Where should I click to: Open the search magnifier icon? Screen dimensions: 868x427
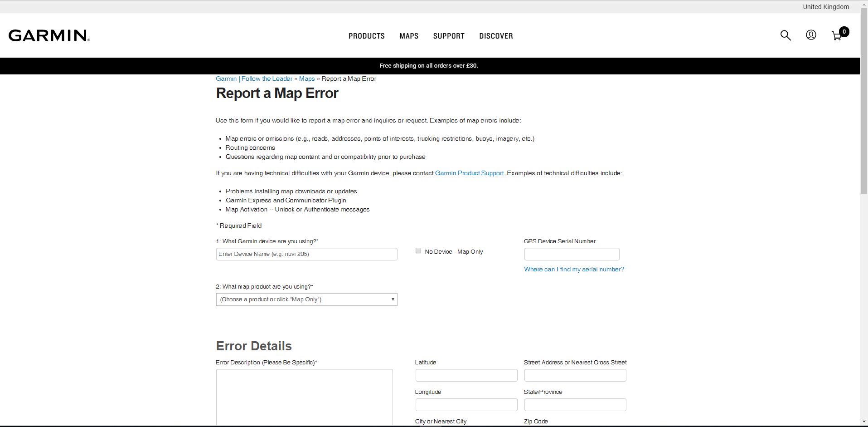coord(786,35)
